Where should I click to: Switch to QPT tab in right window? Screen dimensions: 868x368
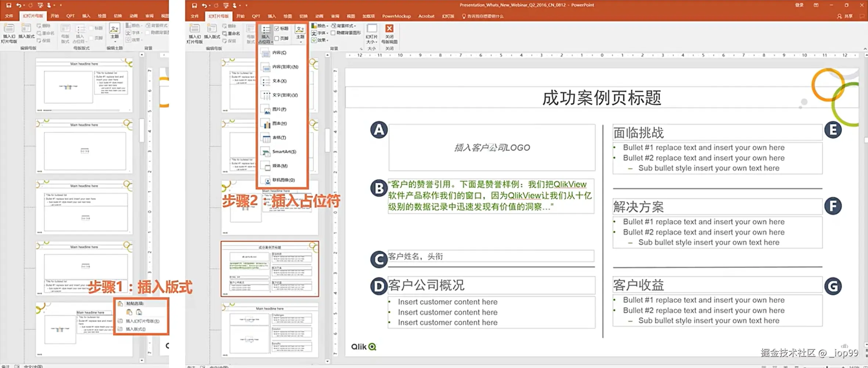pos(256,16)
